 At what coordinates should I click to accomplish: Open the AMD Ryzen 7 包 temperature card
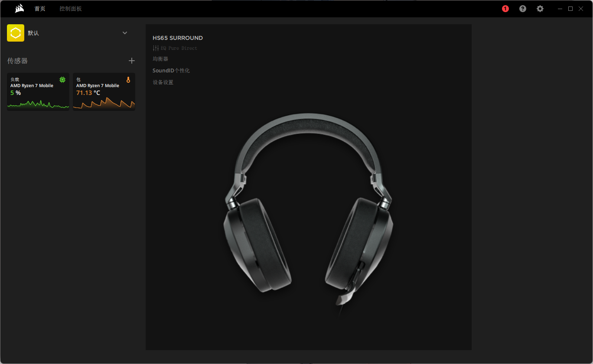(104, 92)
